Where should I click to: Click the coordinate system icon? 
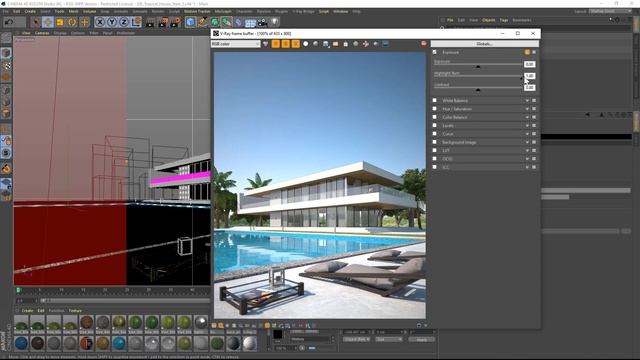tap(136, 22)
